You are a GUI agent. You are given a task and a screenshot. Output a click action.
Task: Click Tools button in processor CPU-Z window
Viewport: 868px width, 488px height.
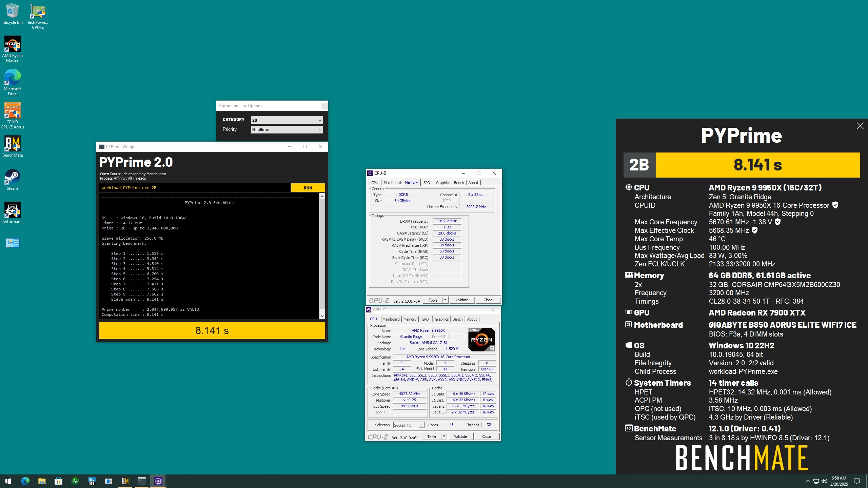click(x=432, y=436)
